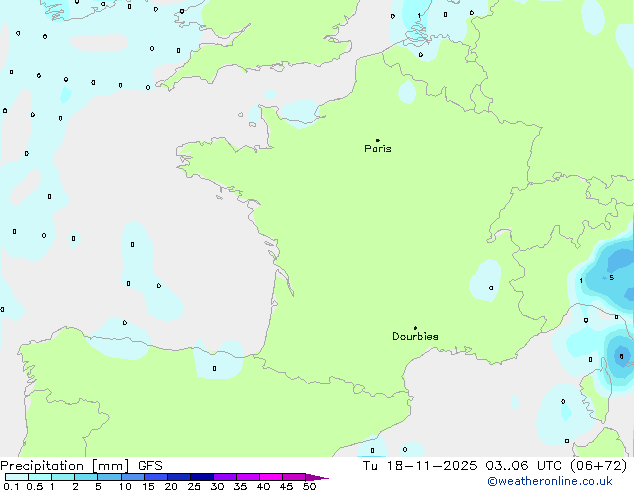Click the GFS model label

pos(149,465)
